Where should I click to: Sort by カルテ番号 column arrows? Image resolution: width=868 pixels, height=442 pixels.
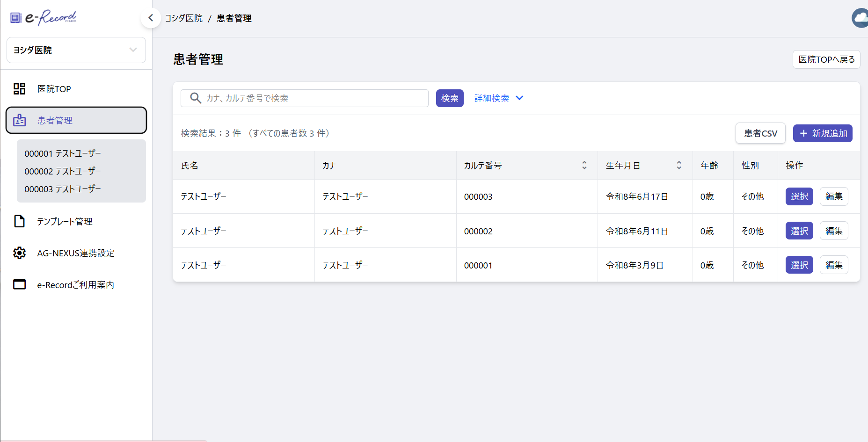[x=584, y=165]
